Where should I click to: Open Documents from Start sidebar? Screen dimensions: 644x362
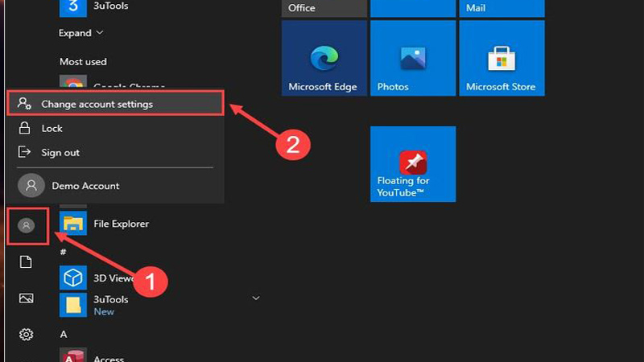[x=26, y=262]
